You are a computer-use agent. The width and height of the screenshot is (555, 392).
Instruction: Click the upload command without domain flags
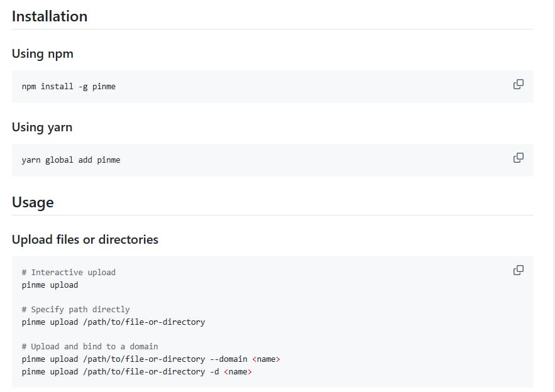[x=113, y=322]
